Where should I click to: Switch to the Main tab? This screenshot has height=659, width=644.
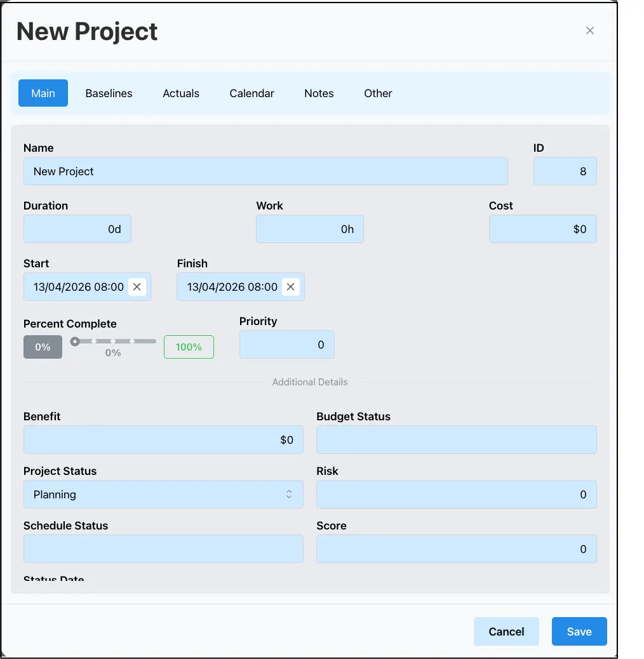tap(43, 93)
